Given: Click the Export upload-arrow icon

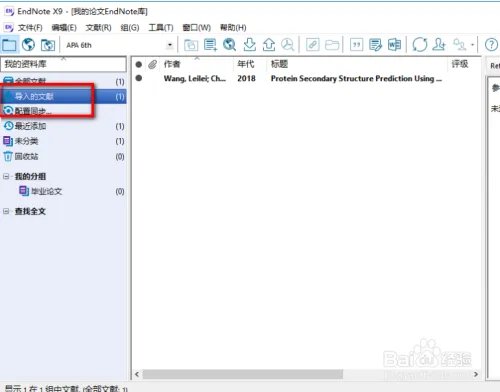Looking at the screenshot, I should click(269, 45).
